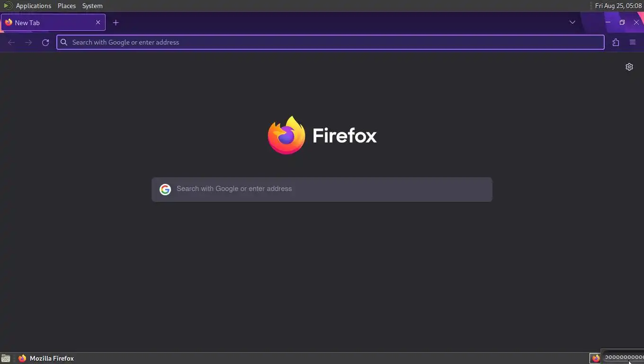The width and height of the screenshot is (644, 364).
Task: Reload the current page
Action: 45,42
